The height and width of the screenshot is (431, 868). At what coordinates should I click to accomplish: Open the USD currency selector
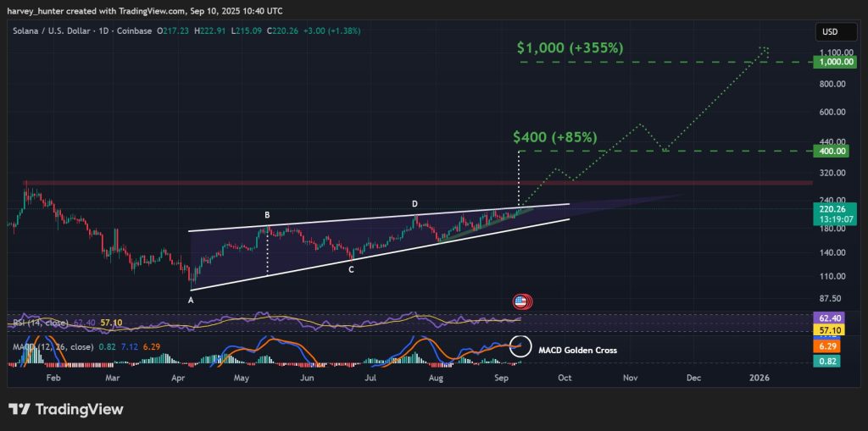pyautogui.click(x=830, y=32)
